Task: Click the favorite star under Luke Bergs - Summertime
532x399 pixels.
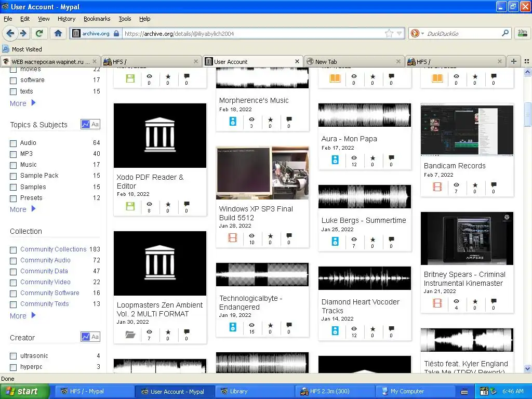Action: pyautogui.click(x=373, y=239)
